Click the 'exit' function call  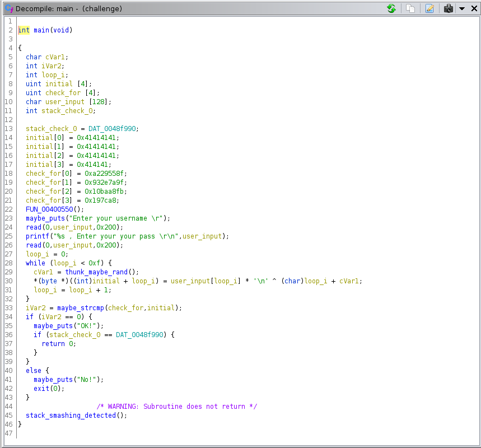click(41, 389)
